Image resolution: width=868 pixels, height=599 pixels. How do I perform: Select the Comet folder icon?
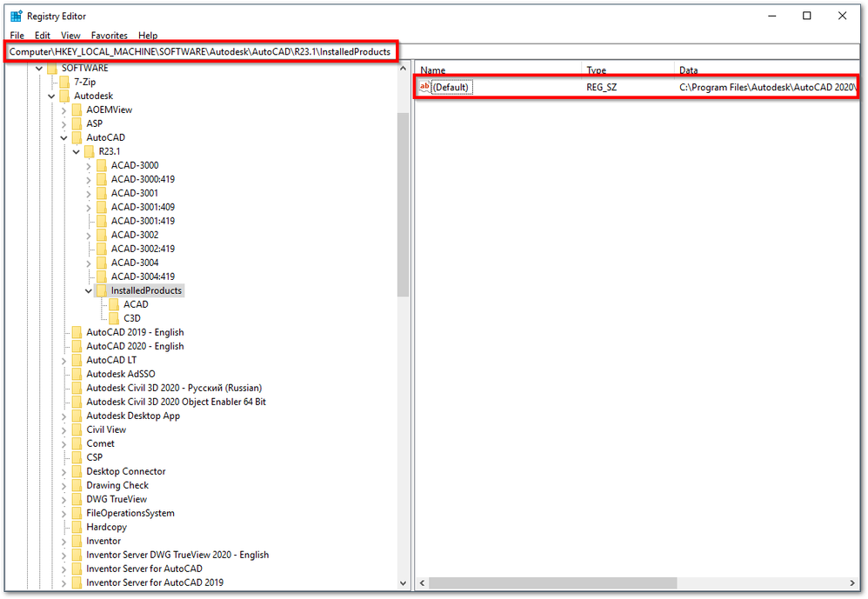coord(77,443)
